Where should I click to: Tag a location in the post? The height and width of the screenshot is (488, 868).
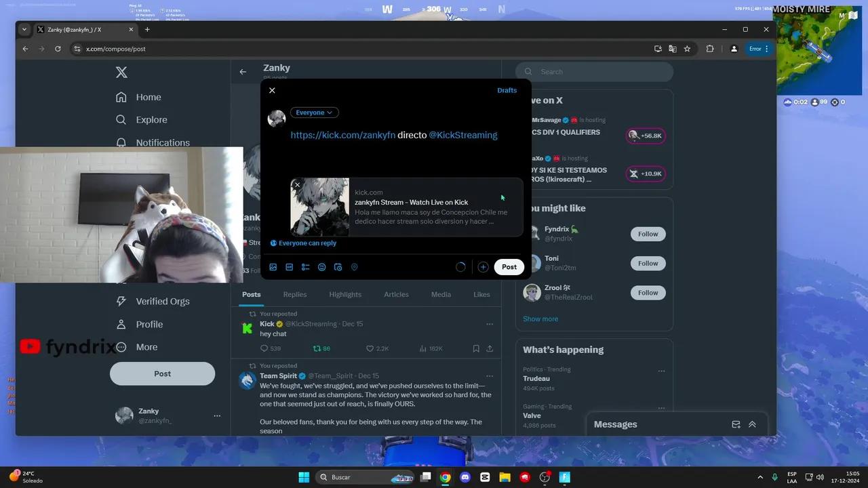354,267
